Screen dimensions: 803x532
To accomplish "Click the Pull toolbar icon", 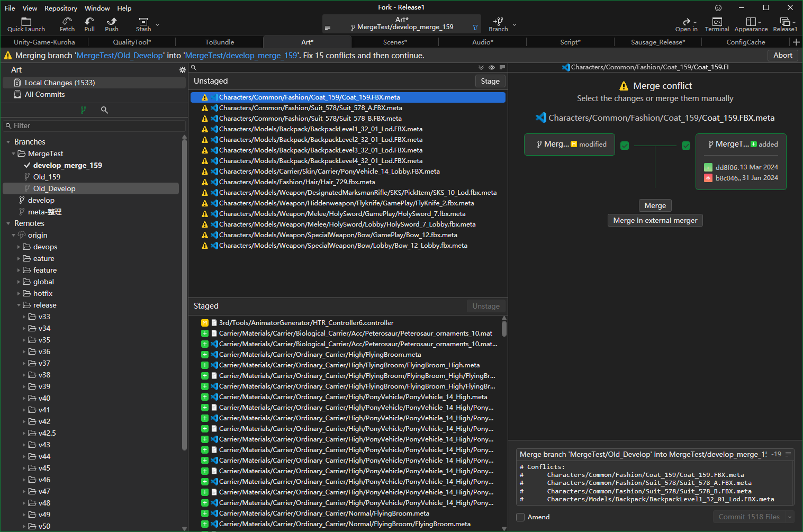I will pos(89,22).
